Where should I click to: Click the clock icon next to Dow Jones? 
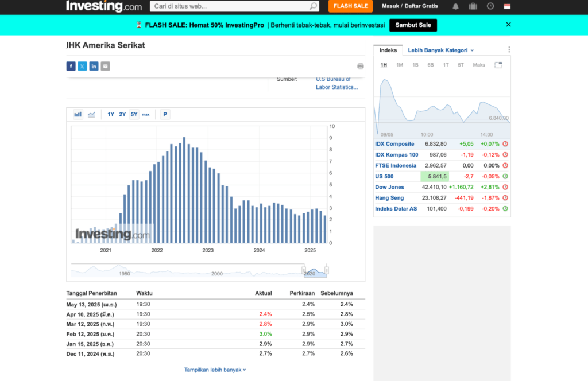[505, 187]
